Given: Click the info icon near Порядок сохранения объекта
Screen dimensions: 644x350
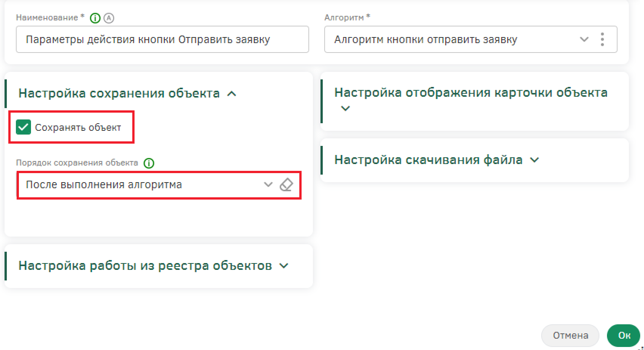Looking at the screenshot, I should pos(149,163).
